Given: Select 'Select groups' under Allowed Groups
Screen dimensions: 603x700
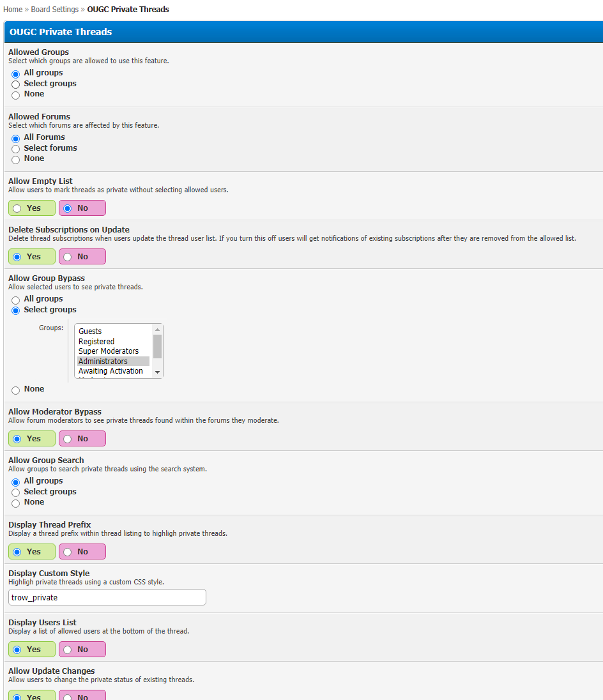Looking at the screenshot, I should 15,84.
